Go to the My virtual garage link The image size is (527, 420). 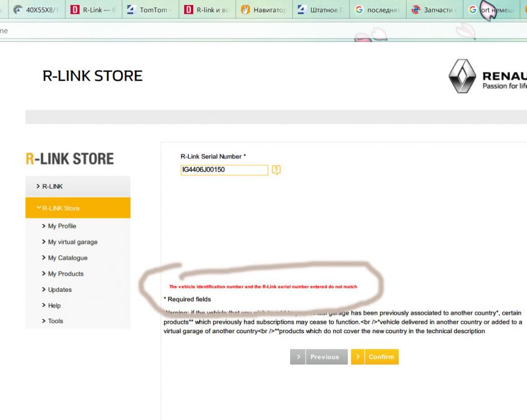coord(73,242)
